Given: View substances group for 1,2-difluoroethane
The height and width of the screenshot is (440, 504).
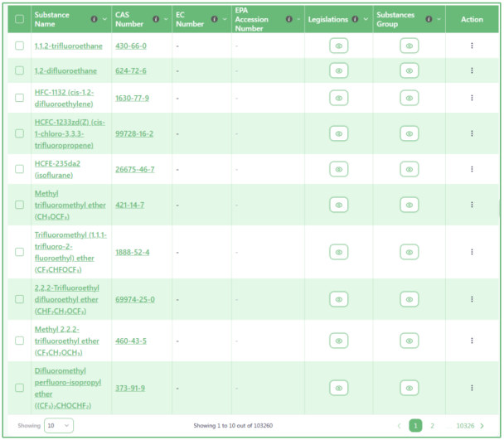Looking at the screenshot, I should click(409, 70).
